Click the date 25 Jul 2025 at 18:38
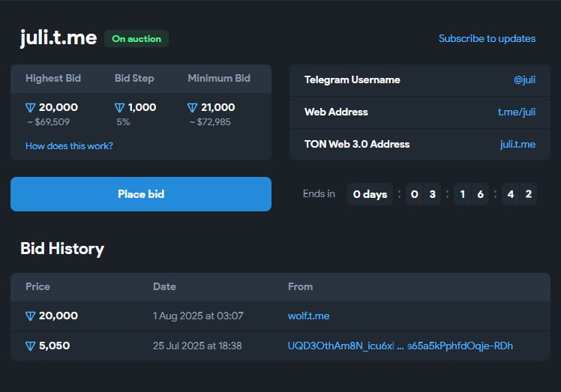 [x=197, y=346]
